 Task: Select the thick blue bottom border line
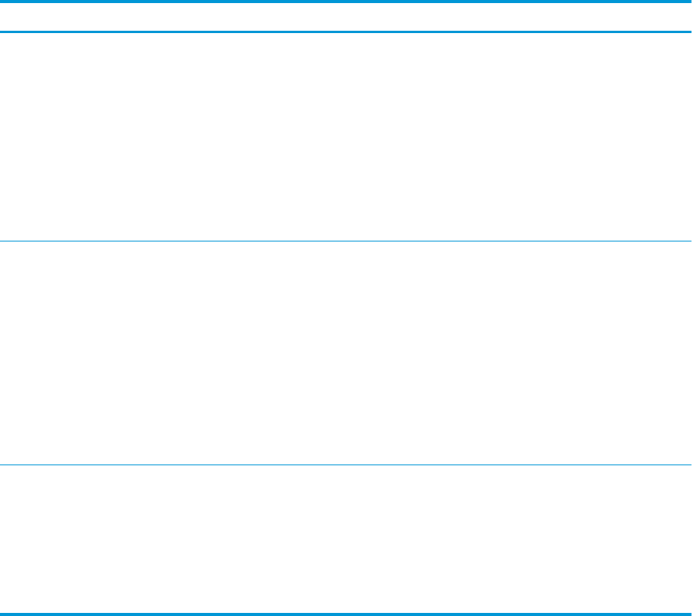pyautogui.click(x=345, y=614)
